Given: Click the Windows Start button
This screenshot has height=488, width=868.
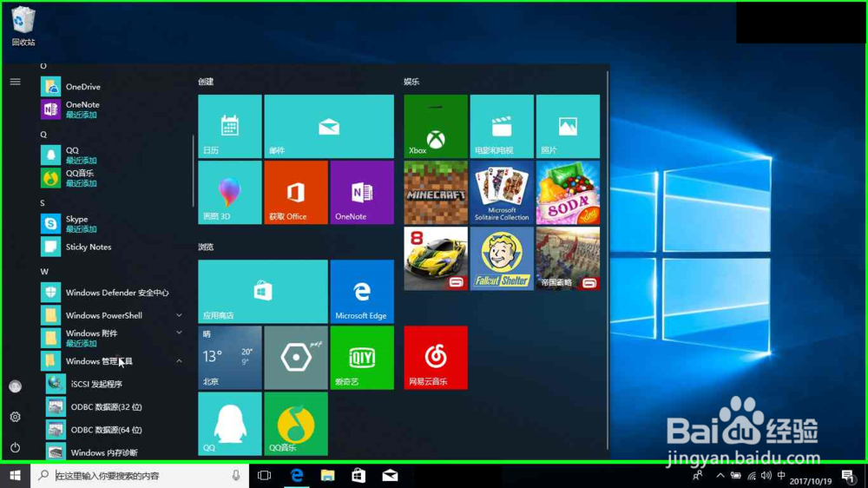Looking at the screenshot, I should (x=15, y=475).
